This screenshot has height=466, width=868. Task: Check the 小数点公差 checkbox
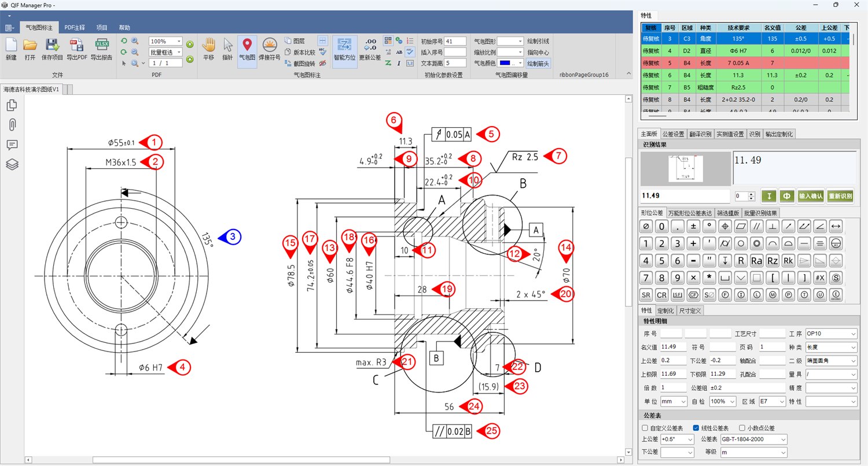coord(741,428)
